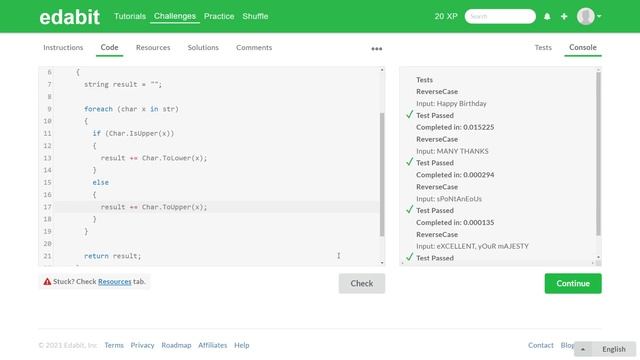Click line 'result += Char.ToUpper(x);'
Screen dimensions: 640x360
click(x=154, y=207)
